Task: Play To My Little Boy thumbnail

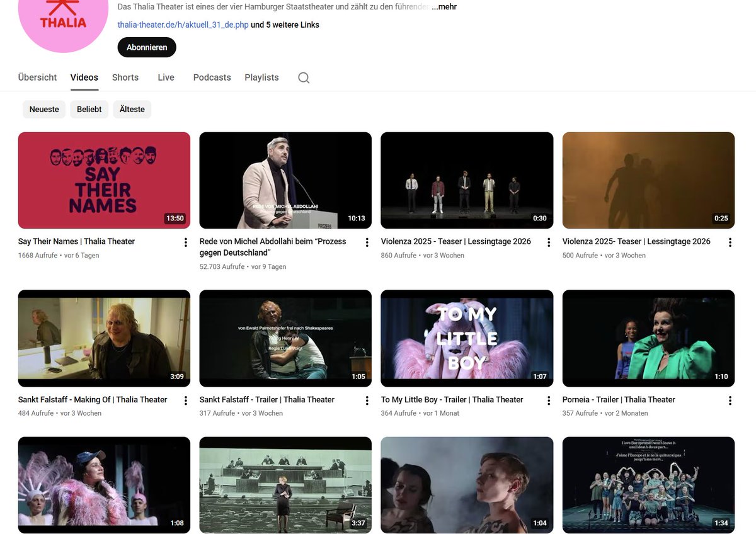Action: point(467,338)
